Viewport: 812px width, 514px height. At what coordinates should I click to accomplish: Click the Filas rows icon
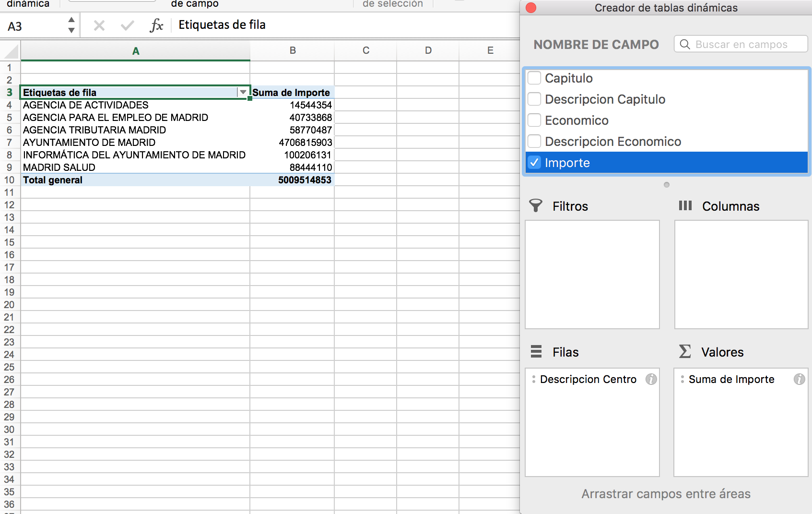[536, 352]
